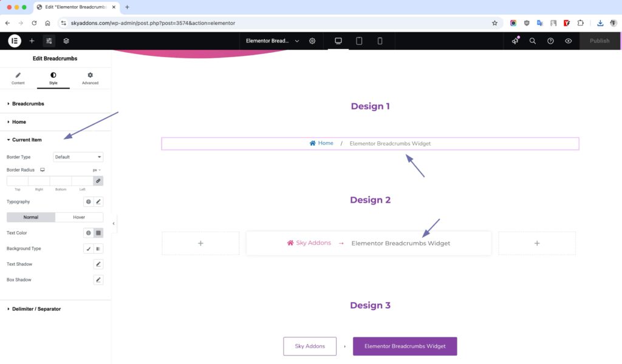Open Text Color global colors globe
This screenshot has height=364, width=622.
[x=89, y=233]
